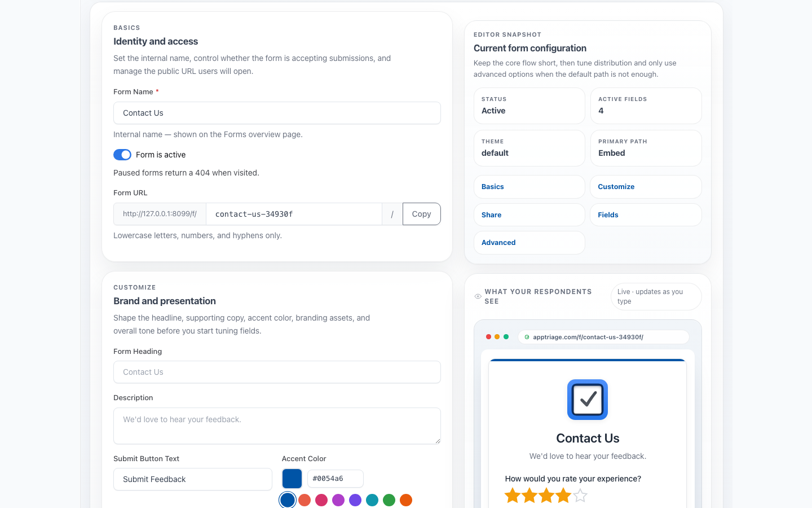Edit the form URL slug field
812x508 pixels.
pos(294,214)
